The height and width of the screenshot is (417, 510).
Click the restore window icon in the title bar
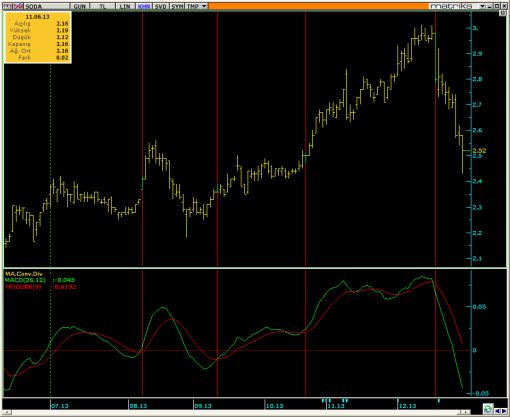[x=497, y=6]
